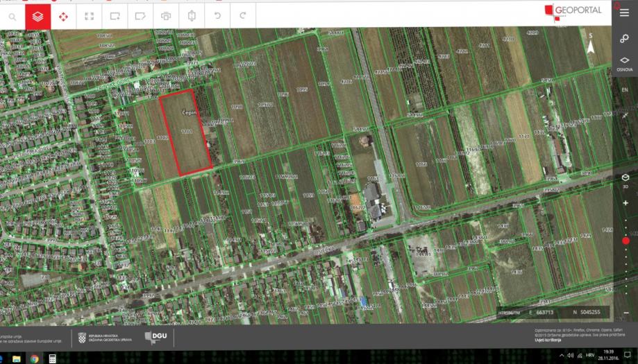The width and height of the screenshot is (638, 364).
Task: Open the hamburger main menu
Action: (625, 13)
